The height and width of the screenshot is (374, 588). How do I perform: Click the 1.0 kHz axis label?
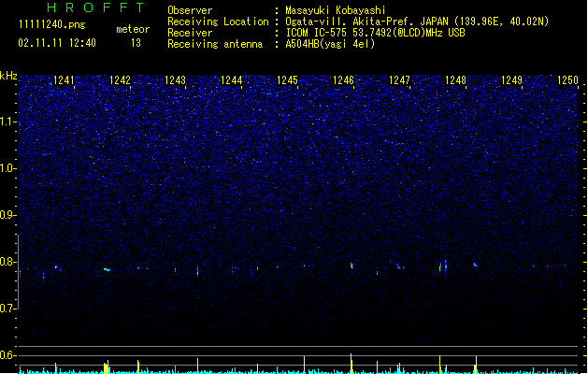pos(7,168)
